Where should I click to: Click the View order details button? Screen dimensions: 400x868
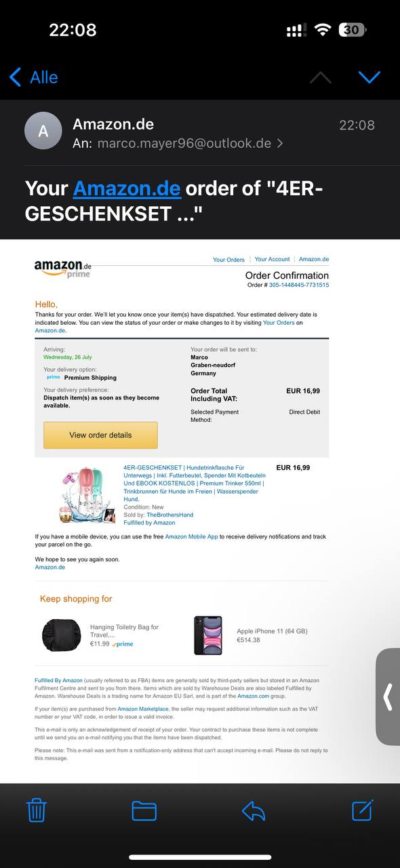pyautogui.click(x=100, y=435)
